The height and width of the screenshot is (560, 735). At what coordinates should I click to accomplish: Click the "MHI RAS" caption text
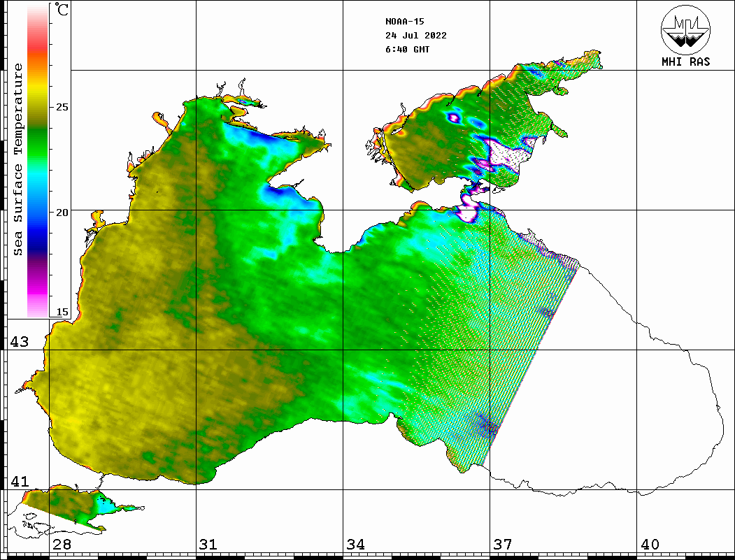[x=685, y=62]
